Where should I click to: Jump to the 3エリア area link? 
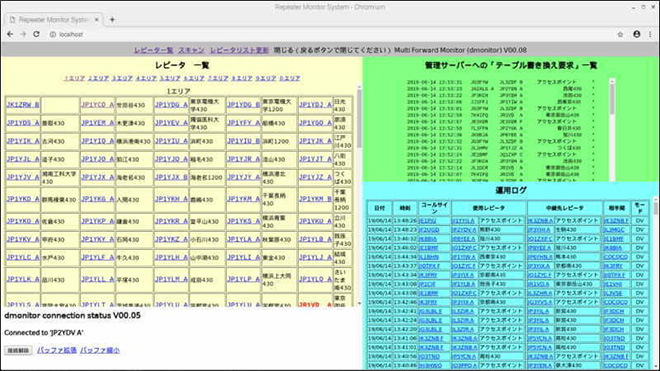click(x=122, y=78)
